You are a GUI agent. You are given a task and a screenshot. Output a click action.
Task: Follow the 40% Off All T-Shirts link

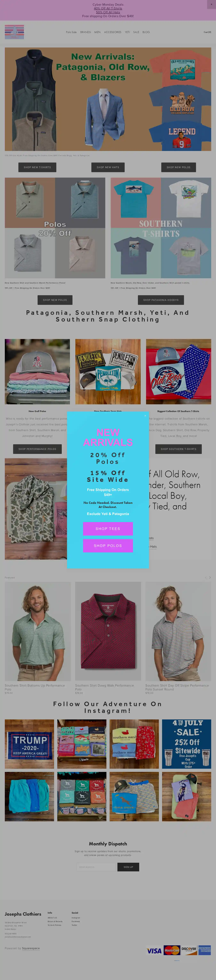108,8
